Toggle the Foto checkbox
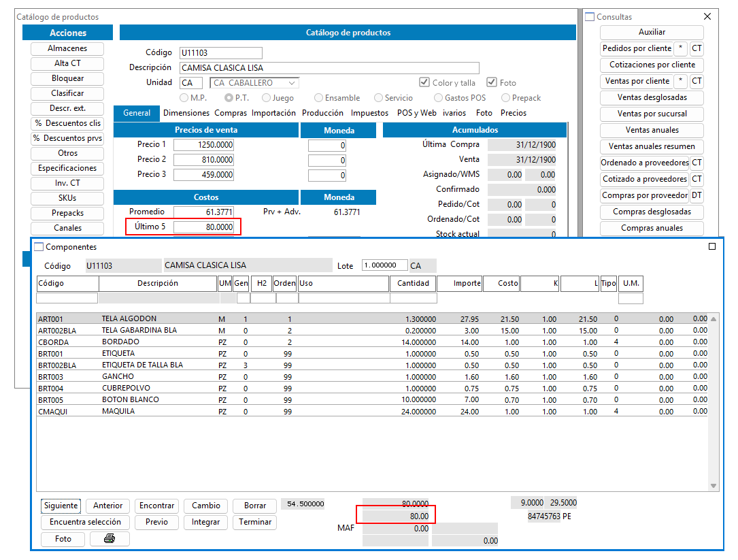 pos(492,82)
